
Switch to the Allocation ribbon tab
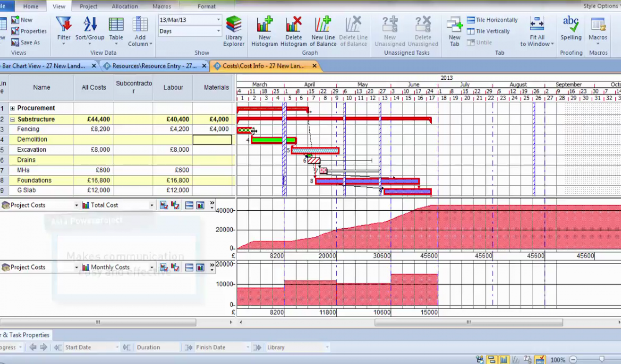click(x=125, y=7)
